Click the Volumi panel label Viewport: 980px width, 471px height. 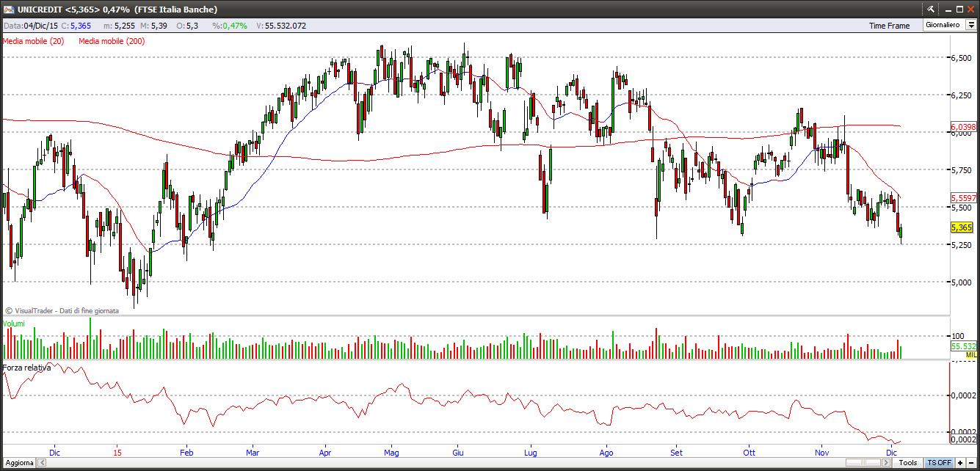click(x=14, y=324)
